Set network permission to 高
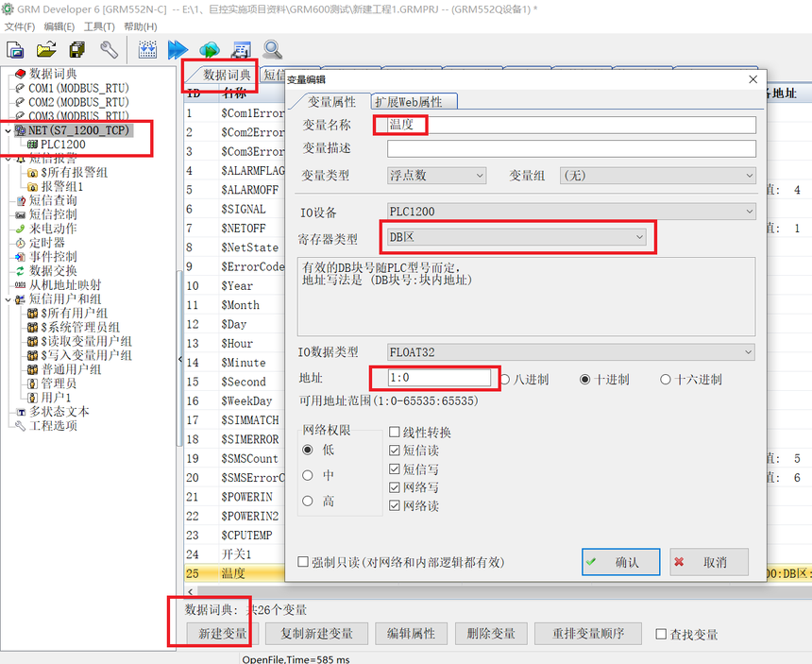Image resolution: width=812 pixels, height=664 pixels. click(308, 501)
